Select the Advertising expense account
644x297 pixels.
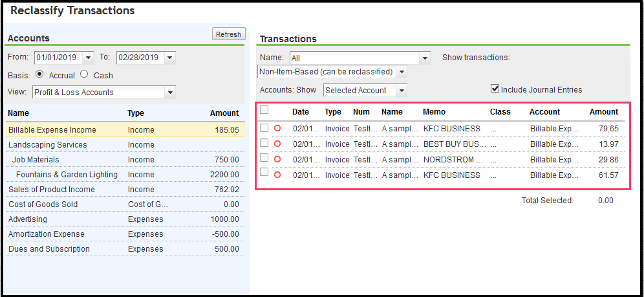tap(28, 219)
